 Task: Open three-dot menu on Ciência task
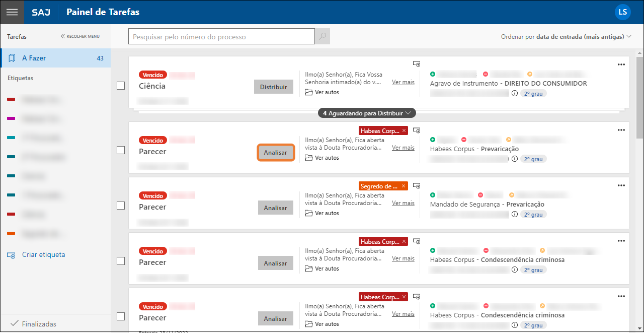point(621,64)
